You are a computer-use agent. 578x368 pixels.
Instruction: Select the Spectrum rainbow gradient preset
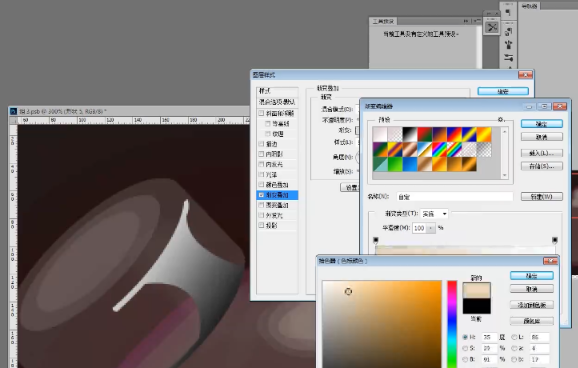[x=439, y=149]
